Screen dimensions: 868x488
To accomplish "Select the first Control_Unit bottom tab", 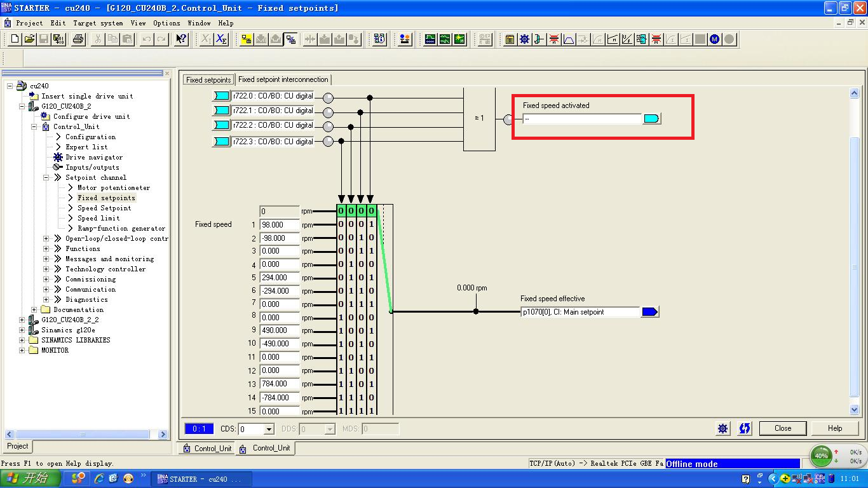I will coord(207,449).
